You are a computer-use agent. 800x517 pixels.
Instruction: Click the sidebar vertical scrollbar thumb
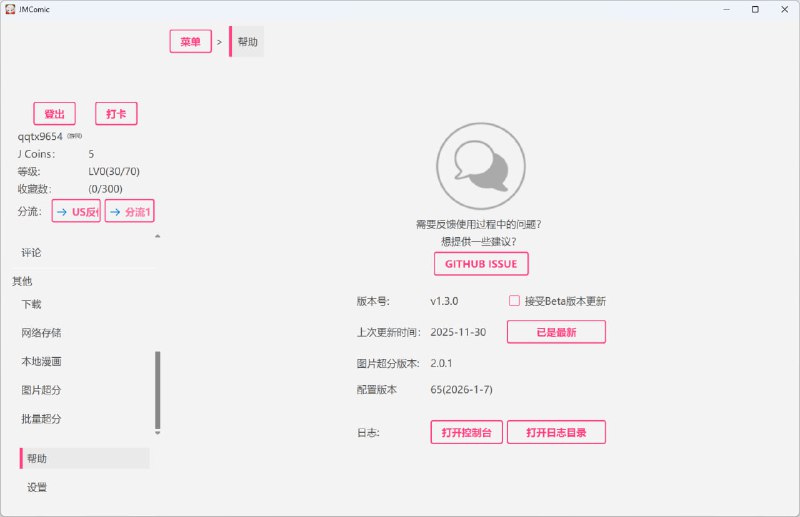(158, 390)
